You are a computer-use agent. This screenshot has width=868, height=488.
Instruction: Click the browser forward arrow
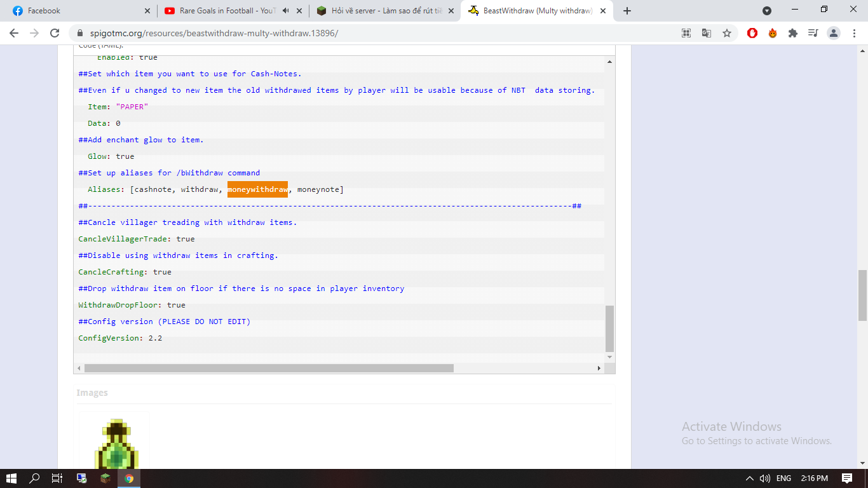pyautogui.click(x=34, y=33)
